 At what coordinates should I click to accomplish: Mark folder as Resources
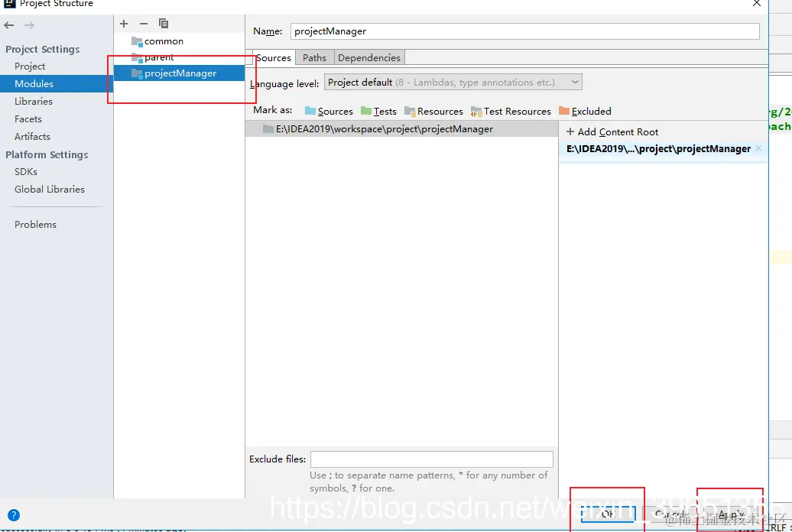tap(433, 111)
